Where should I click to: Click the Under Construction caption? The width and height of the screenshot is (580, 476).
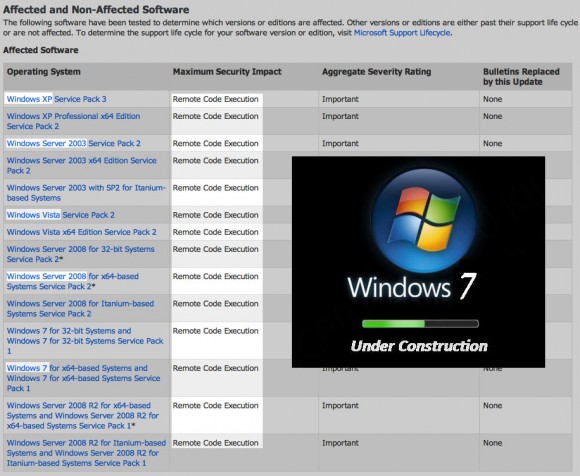419,346
